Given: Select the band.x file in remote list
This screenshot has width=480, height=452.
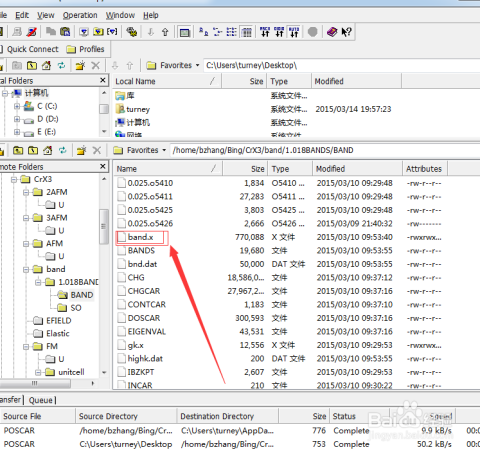Looking at the screenshot, I should pyautogui.click(x=140, y=237).
